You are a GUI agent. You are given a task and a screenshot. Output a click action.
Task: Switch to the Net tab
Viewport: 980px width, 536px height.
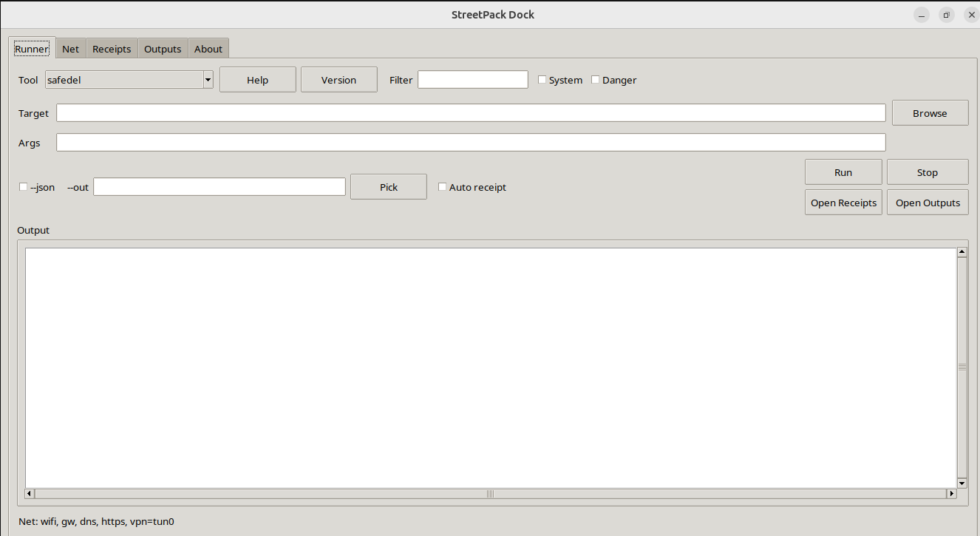point(71,49)
